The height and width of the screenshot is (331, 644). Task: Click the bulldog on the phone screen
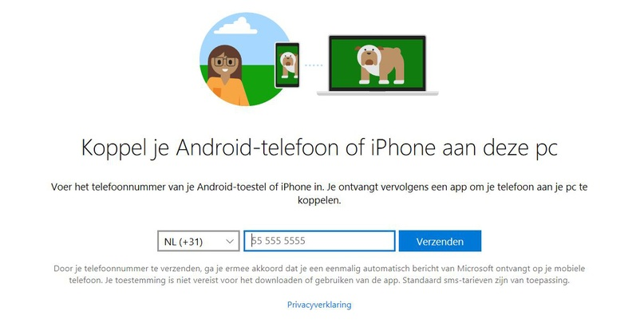click(x=287, y=65)
